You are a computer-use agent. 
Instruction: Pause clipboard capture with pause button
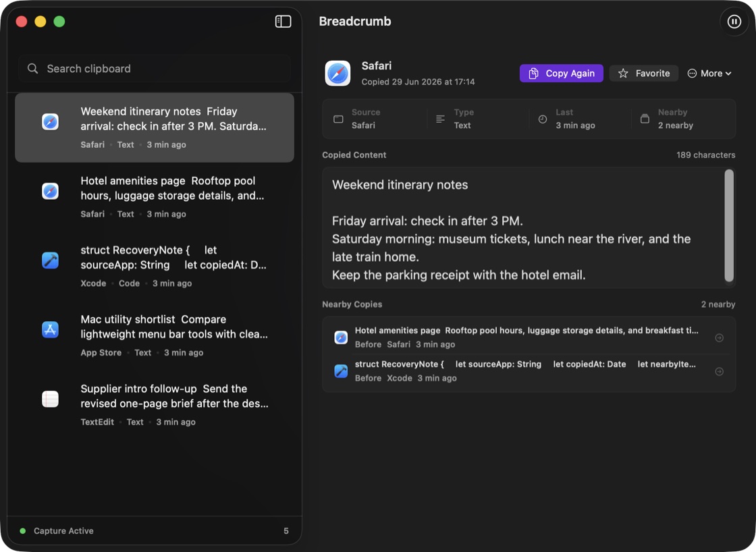click(x=734, y=22)
